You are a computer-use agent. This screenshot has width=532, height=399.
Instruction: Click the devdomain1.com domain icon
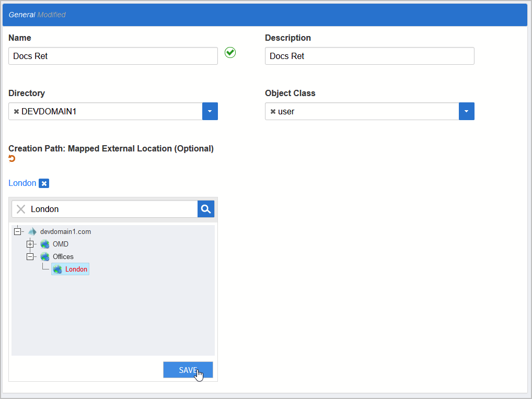point(33,231)
